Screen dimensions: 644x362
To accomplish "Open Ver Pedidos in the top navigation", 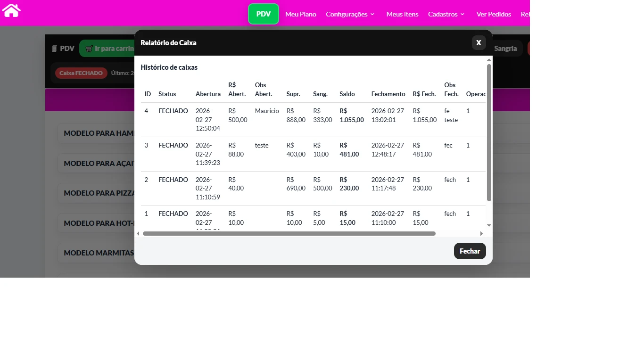I will tap(494, 14).
